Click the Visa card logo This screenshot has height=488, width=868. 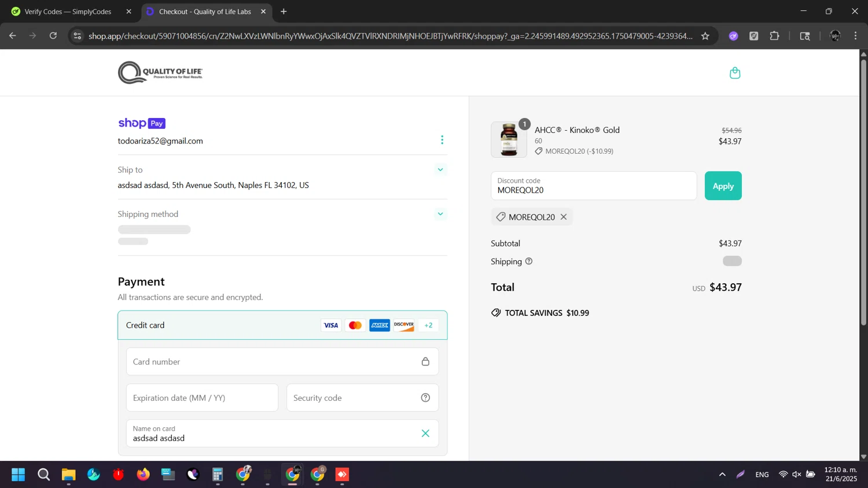331,326
